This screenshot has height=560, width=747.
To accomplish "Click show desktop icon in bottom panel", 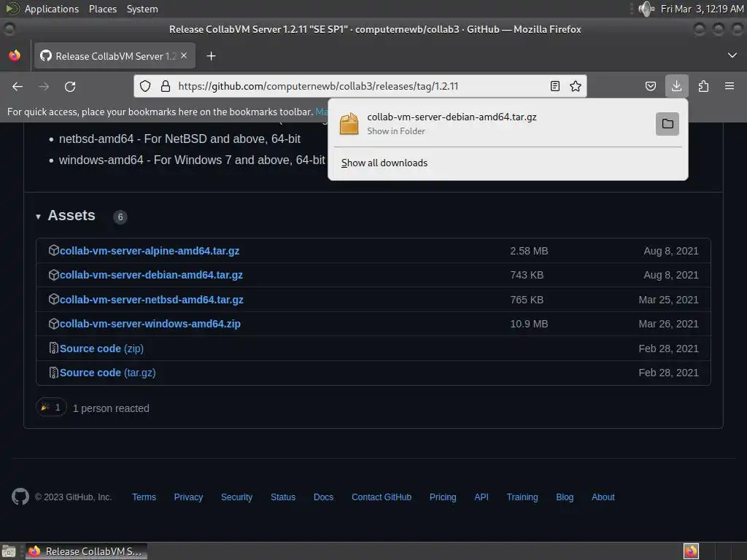I will click(x=9, y=551).
